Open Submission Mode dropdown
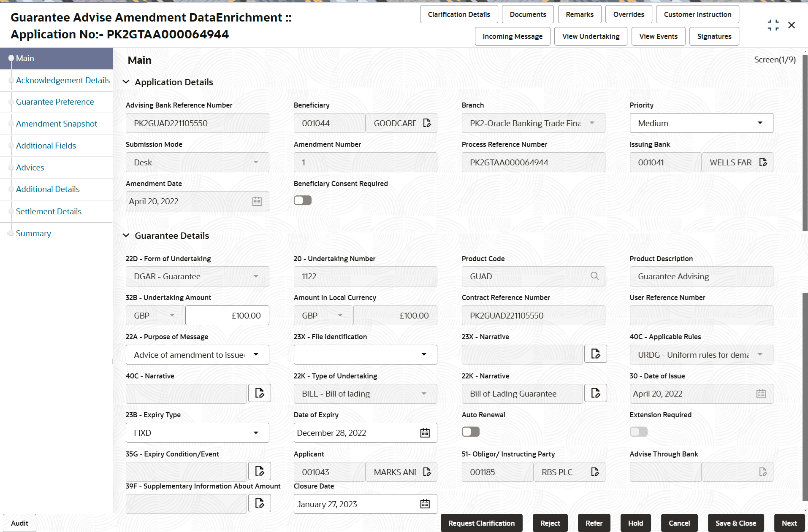Viewport: 808px width, 532px height. click(198, 162)
